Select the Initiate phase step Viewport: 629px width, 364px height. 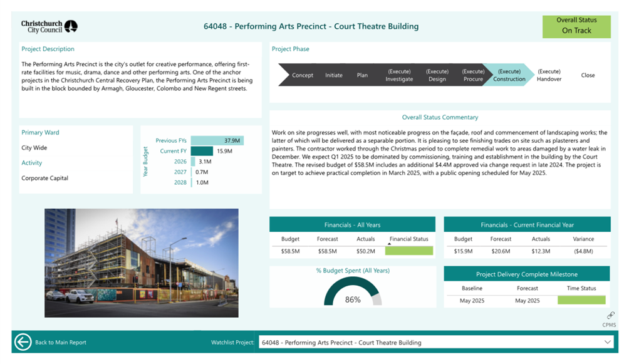click(334, 75)
